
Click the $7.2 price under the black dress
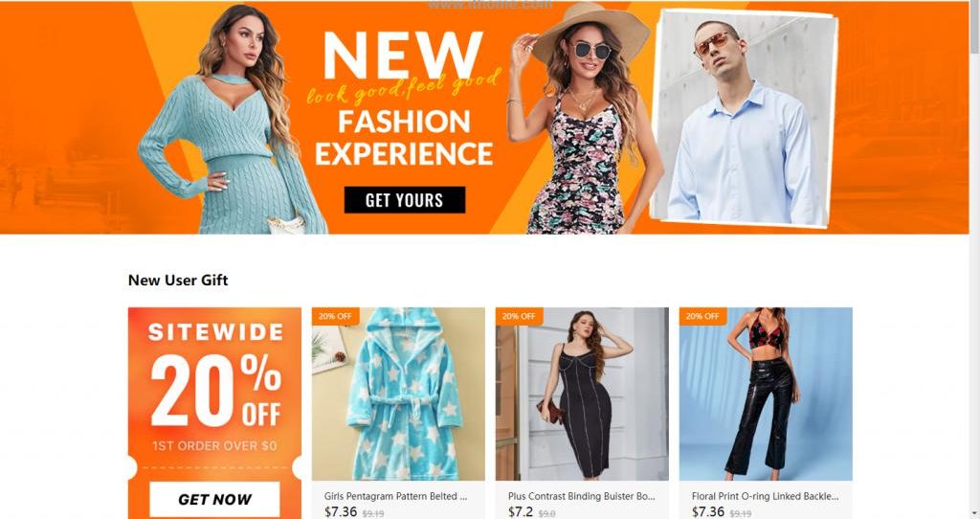[520, 511]
